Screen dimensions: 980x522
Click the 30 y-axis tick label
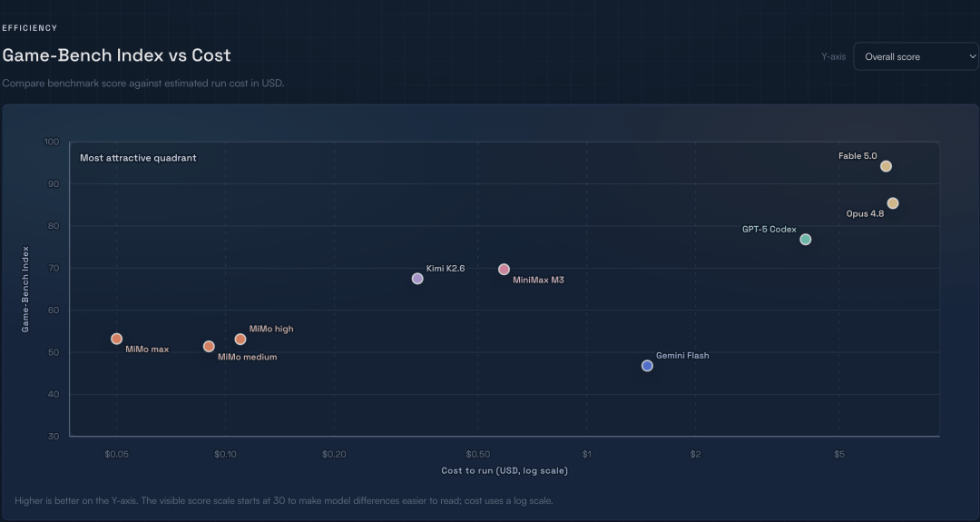(54, 437)
